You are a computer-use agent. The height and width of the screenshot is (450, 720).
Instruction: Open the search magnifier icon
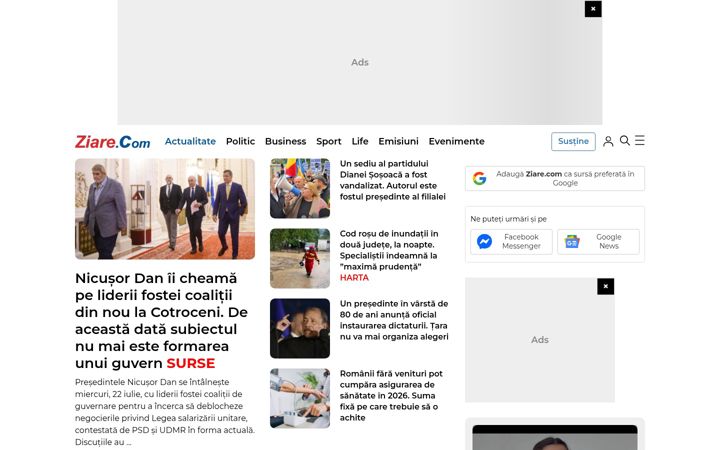[624, 141]
